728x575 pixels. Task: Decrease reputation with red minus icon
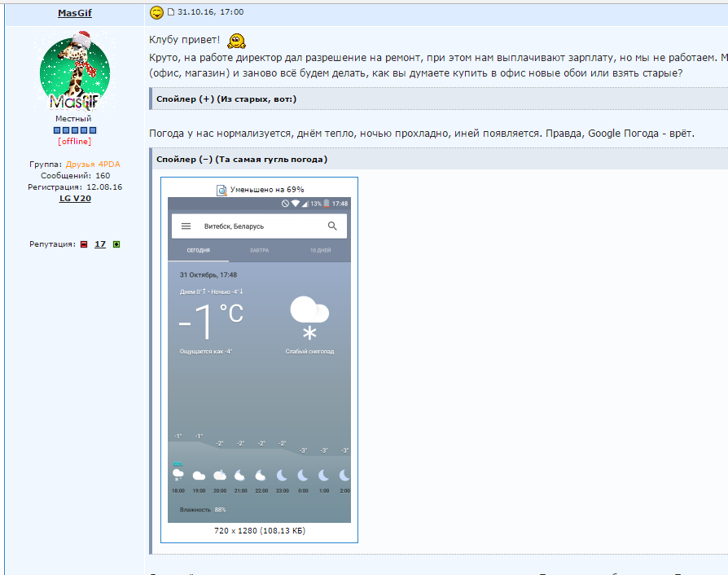tap(84, 244)
